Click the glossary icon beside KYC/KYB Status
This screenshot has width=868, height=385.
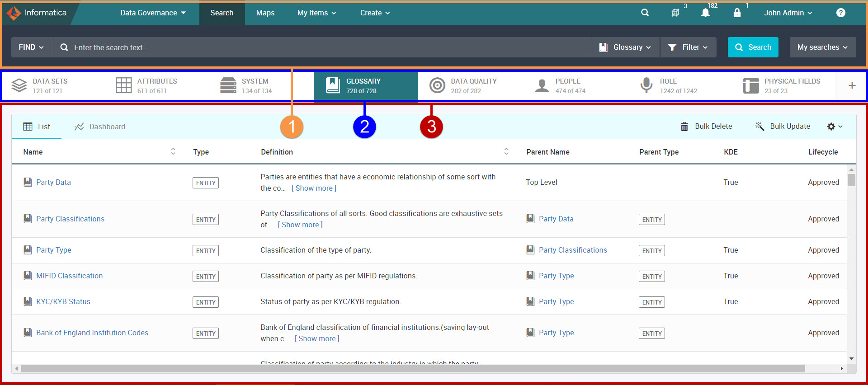pyautogui.click(x=28, y=301)
